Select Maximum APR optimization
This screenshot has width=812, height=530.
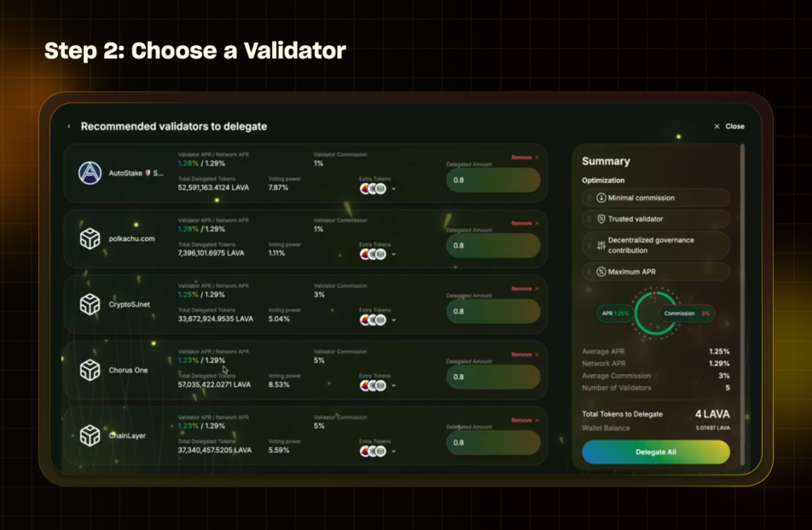pos(656,272)
